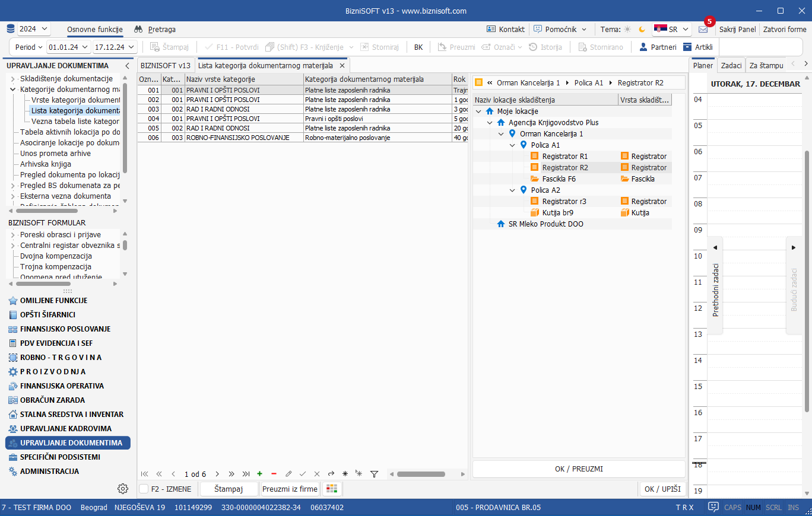Expand the Skladištenje dokumentacije tree node
Viewport: 812px width, 516px height.
pos(13,79)
